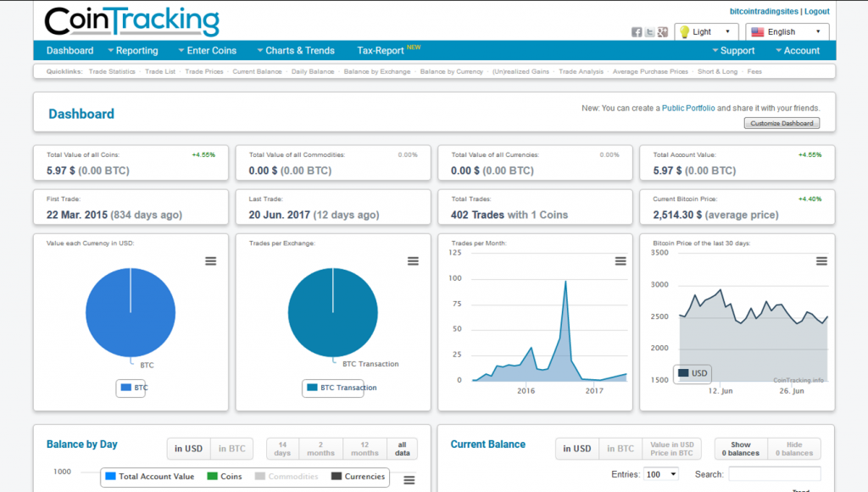Viewport: 868px width, 492px height.
Task: Toggle Coins series legend
Action: coord(224,477)
